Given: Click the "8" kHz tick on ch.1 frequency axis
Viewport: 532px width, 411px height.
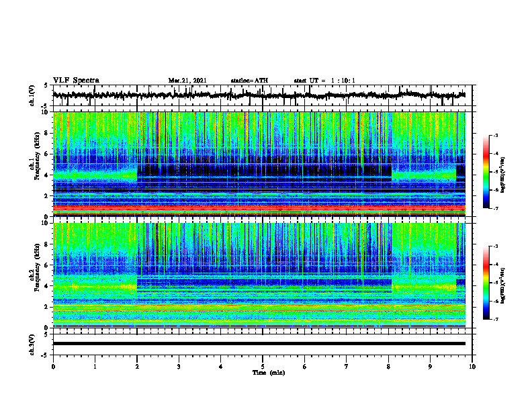Looking at the screenshot, I should 46,133.
